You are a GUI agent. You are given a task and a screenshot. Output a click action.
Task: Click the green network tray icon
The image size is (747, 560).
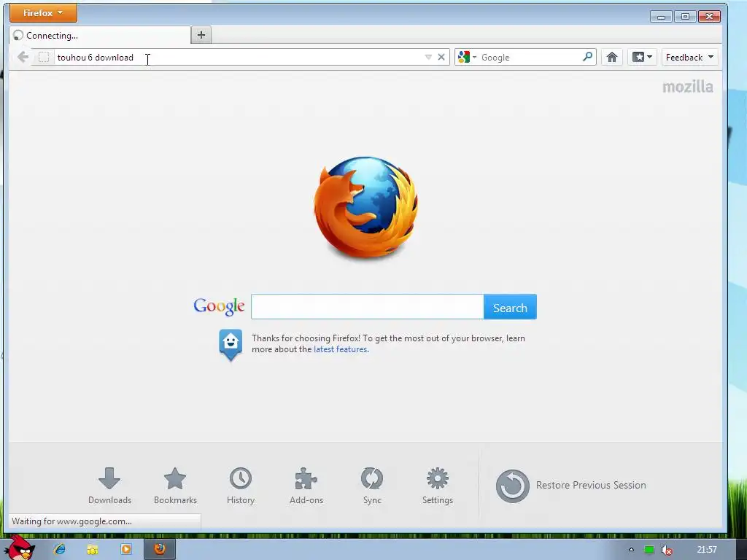649,550
